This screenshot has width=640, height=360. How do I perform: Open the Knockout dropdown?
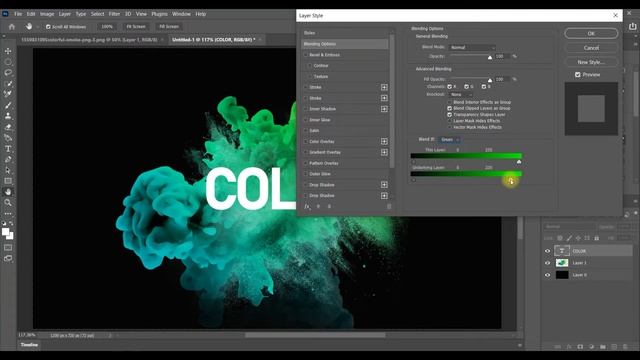461,94
